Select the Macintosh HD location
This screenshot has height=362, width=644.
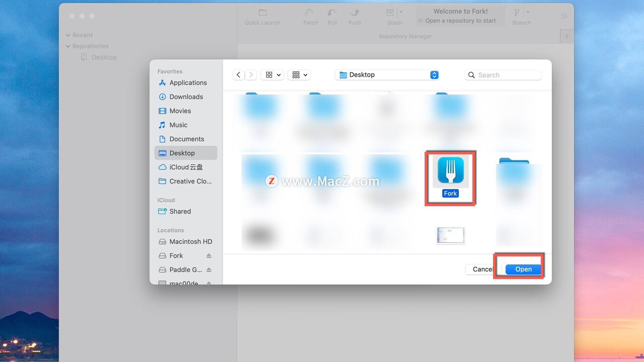[x=190, y=242]
